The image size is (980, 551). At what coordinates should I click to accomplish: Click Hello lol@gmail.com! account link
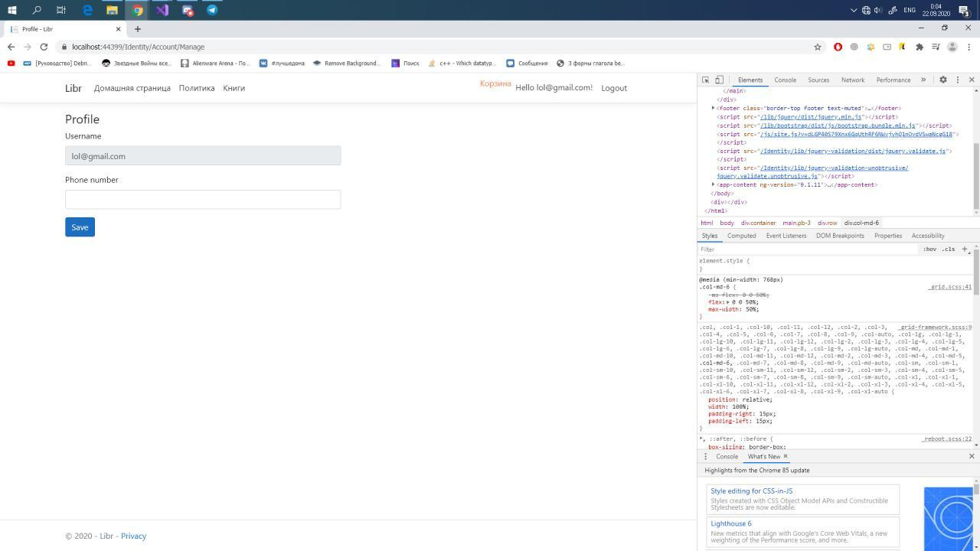coord(554,88)
